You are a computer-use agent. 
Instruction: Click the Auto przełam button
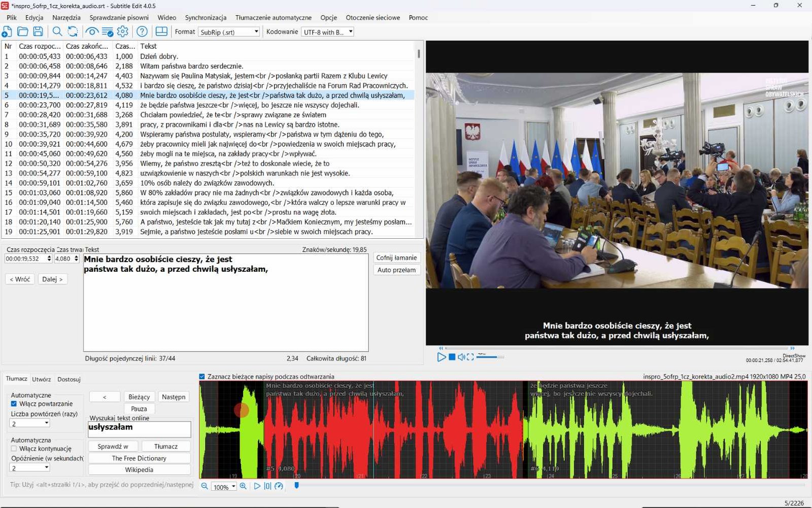tap(396, 270)
